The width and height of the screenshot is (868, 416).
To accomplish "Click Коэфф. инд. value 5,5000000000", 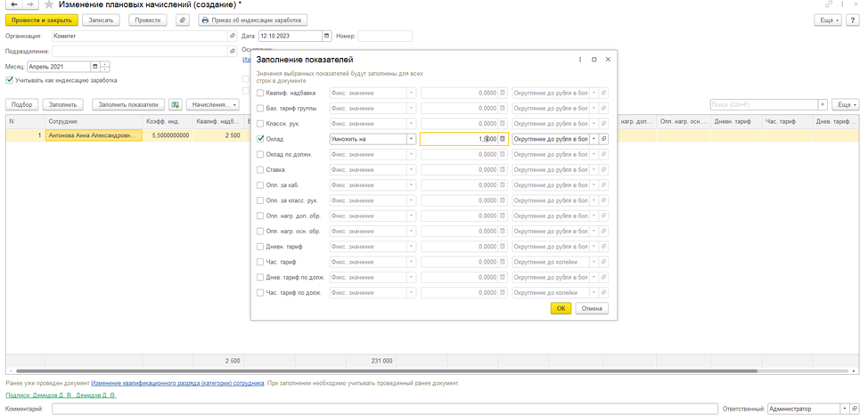I will [x=167, y=135].
